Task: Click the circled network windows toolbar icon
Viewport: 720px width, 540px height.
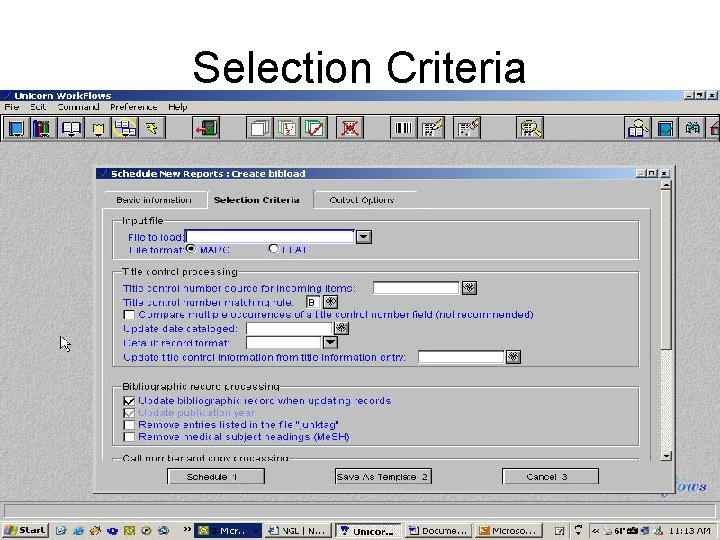Action: point(125,128)
